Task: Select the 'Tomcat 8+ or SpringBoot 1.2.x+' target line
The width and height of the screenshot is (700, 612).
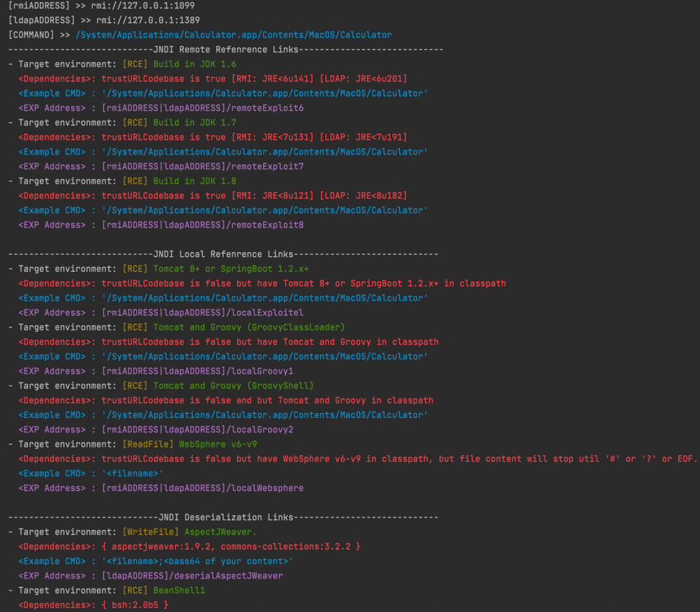Action: pos(159,269)
